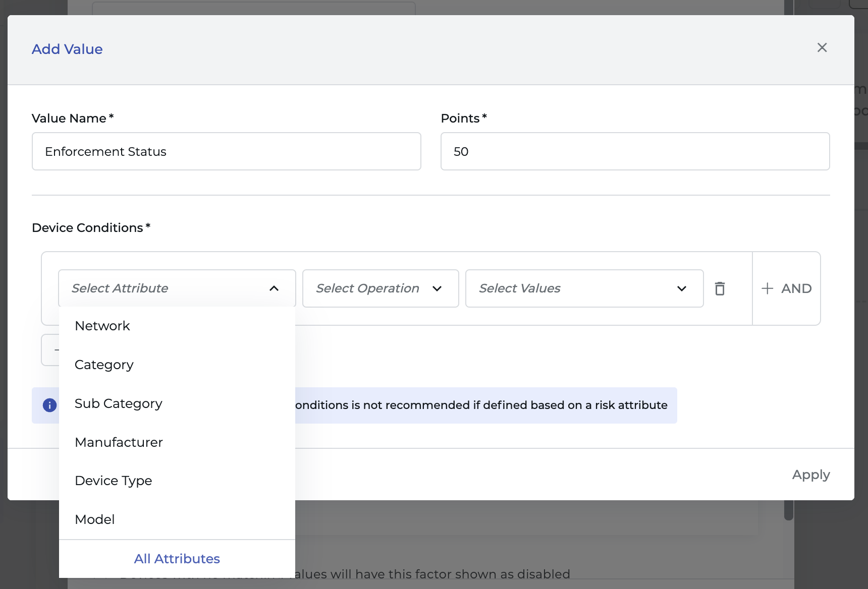Expand the Select Values dropdown
The height and width of the screenshot is (589, 868).
click(x=584, y=288)
